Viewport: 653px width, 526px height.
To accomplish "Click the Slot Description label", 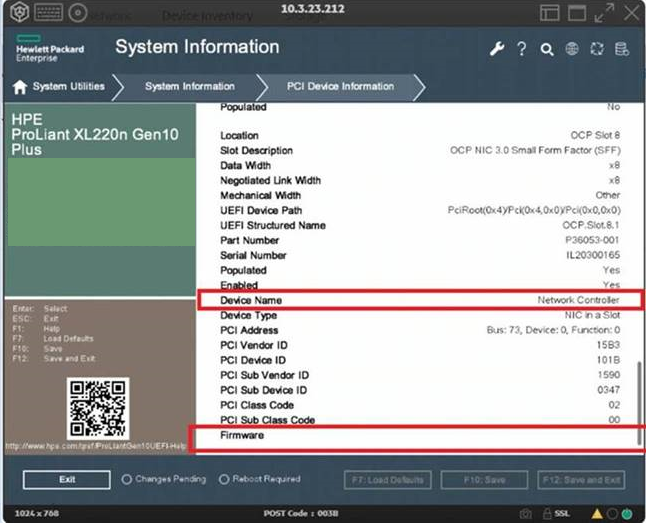I will pyautogui.click(x=257, y=151).
